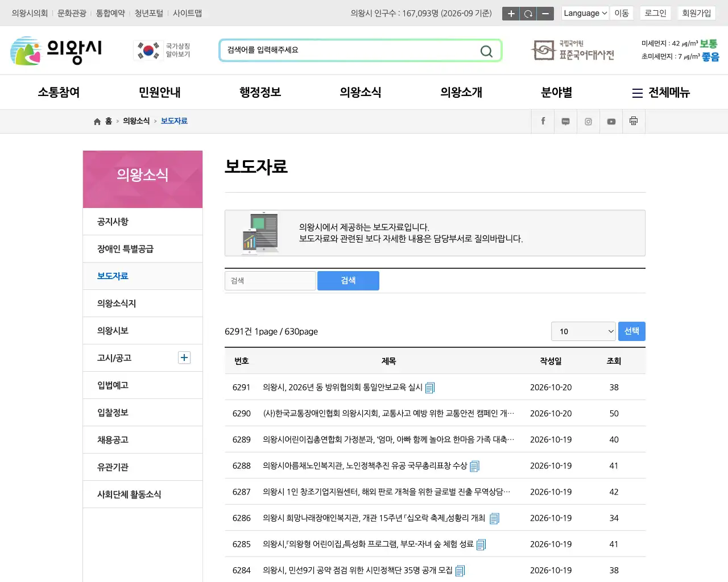Open the Language dropdown

click(x=585, y=13)
